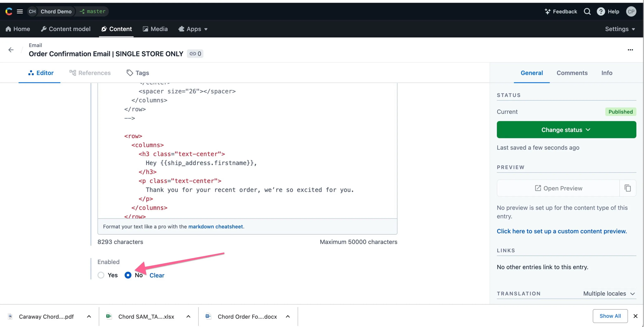Click the CH organization avatar

[32, 11]
